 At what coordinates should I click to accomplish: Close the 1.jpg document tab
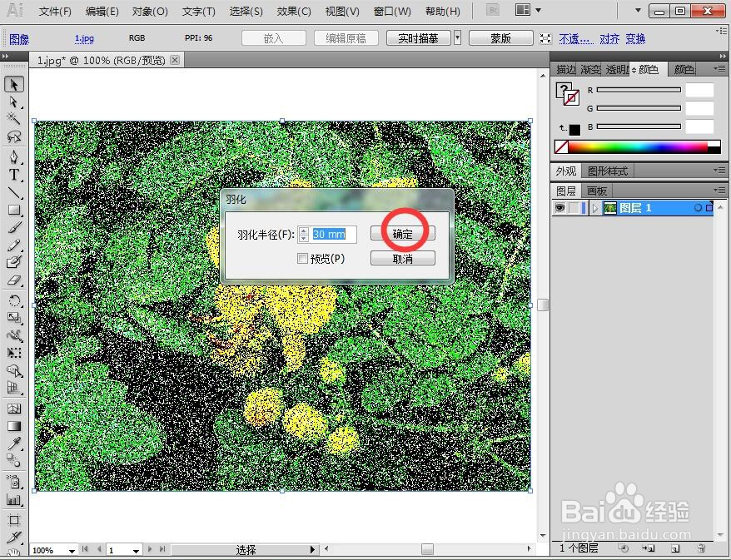[175, 60]
